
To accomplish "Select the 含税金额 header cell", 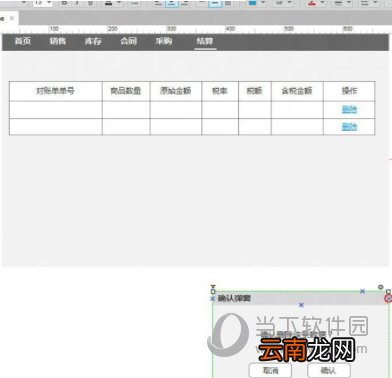I will (x=297, y=91).
